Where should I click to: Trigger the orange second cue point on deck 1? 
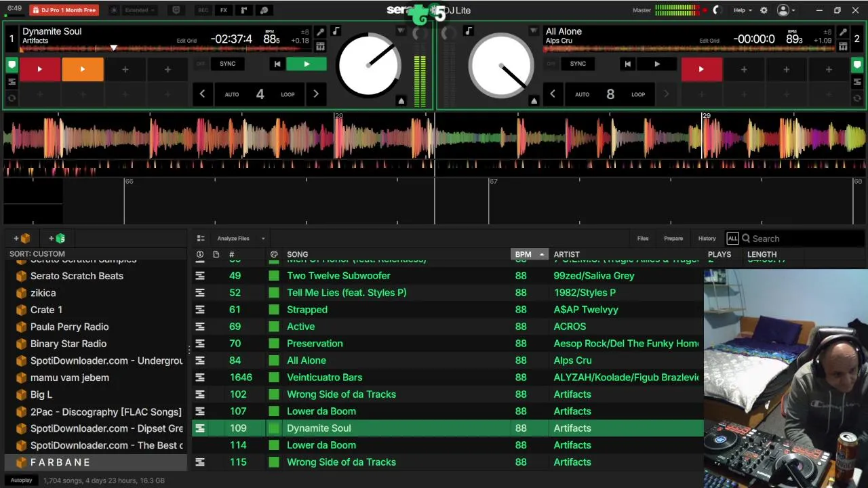[x=83, y=69]
